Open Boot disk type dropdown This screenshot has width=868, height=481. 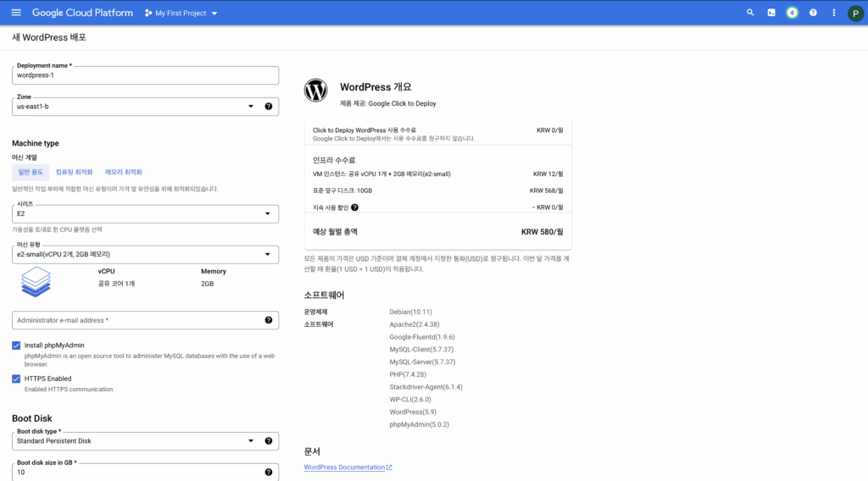click(x=145, y=441)
